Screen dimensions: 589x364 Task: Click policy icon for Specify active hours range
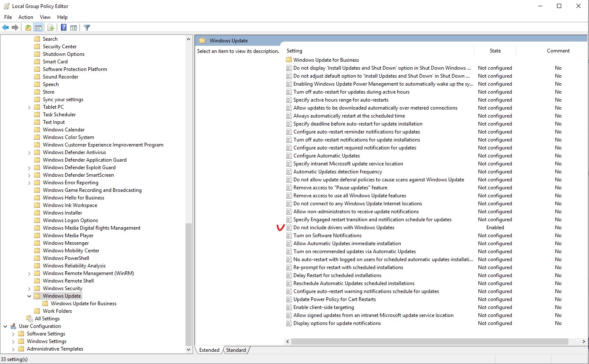[289, 100]
